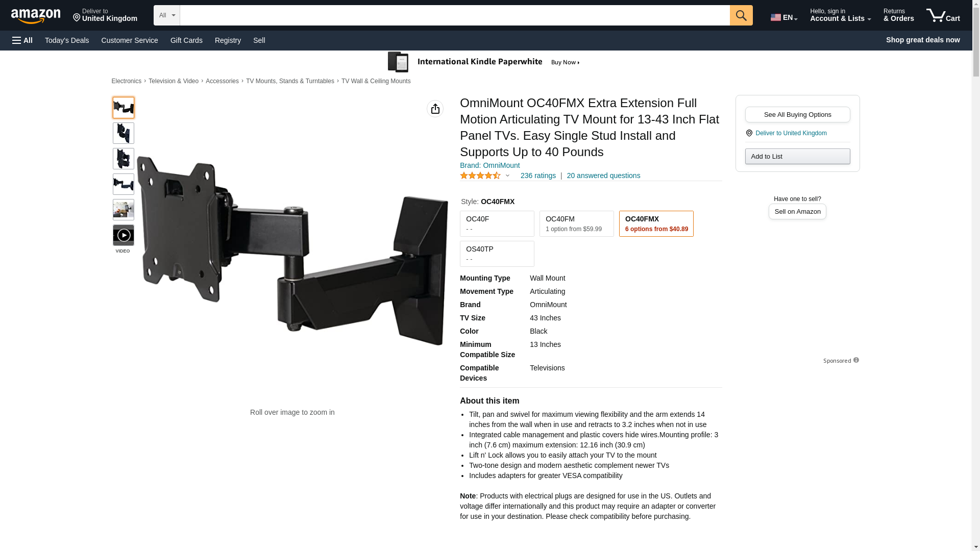Open Today's Deals in navigation
The width and height of the screenshot is (980, 551).
(x=67, y=40)
